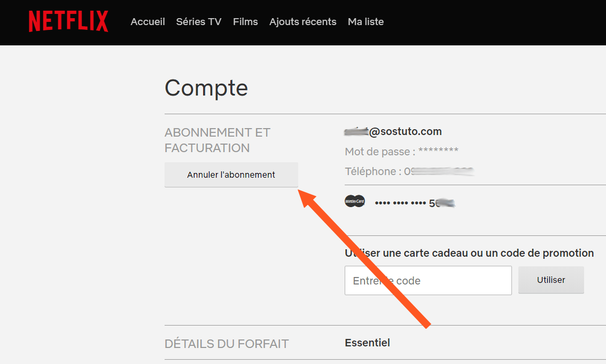Click the gift card promotion heading text
Viewport: 606px width, 364px height.
point(469,253)
